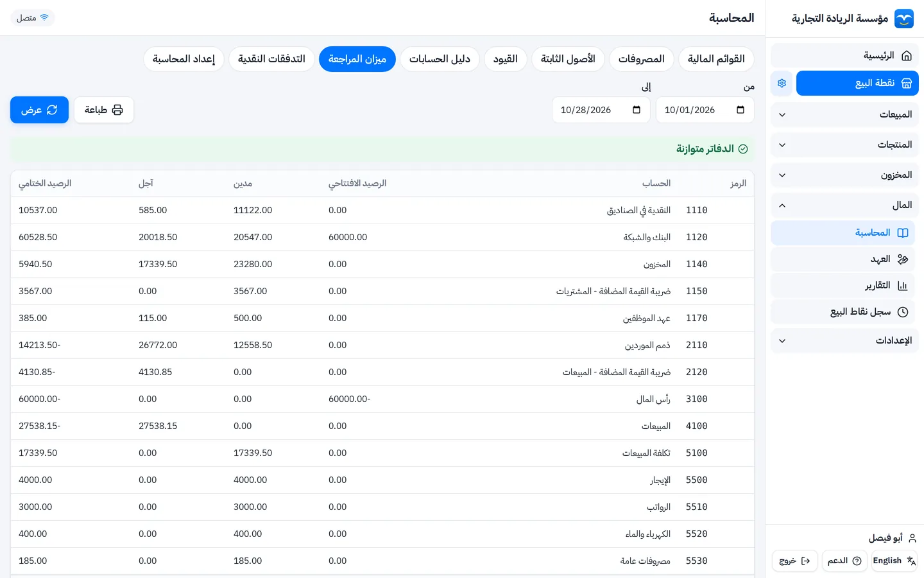
Task: Click the clock icon beside سجل نقاط البيع
Action: pos(903,312)
